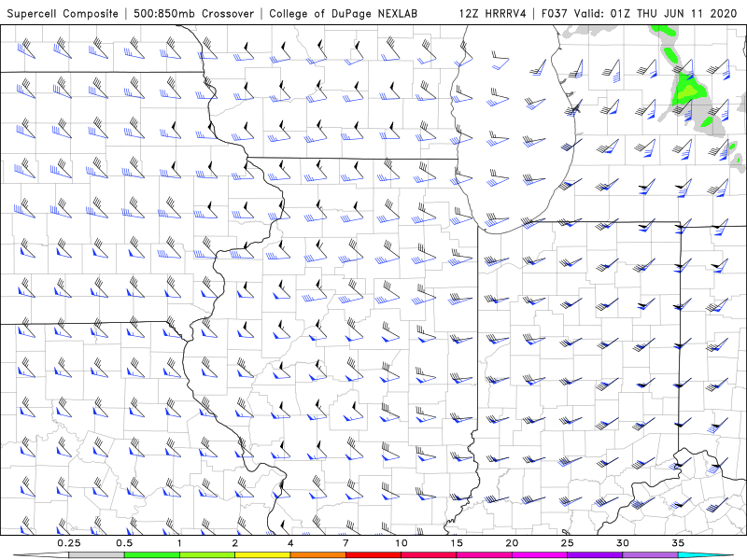The image size is (747, 560).
Task: Click the legend value "35"
Action: pyautogui.click(x=678, y=543)
